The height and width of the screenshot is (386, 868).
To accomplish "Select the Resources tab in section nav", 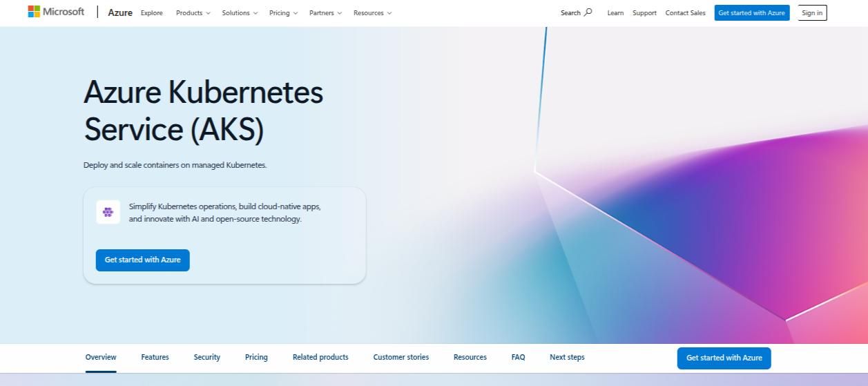I will pos(470,358).
